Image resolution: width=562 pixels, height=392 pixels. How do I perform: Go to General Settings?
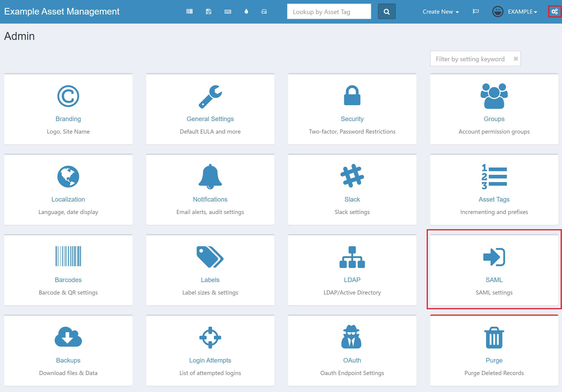pos(210,119)
